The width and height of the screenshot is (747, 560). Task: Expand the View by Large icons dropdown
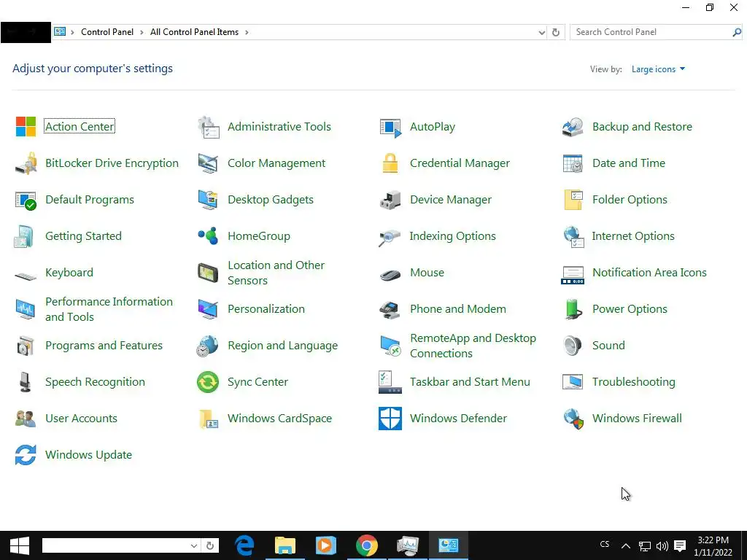pyautogui.click(x=658, y=69)
